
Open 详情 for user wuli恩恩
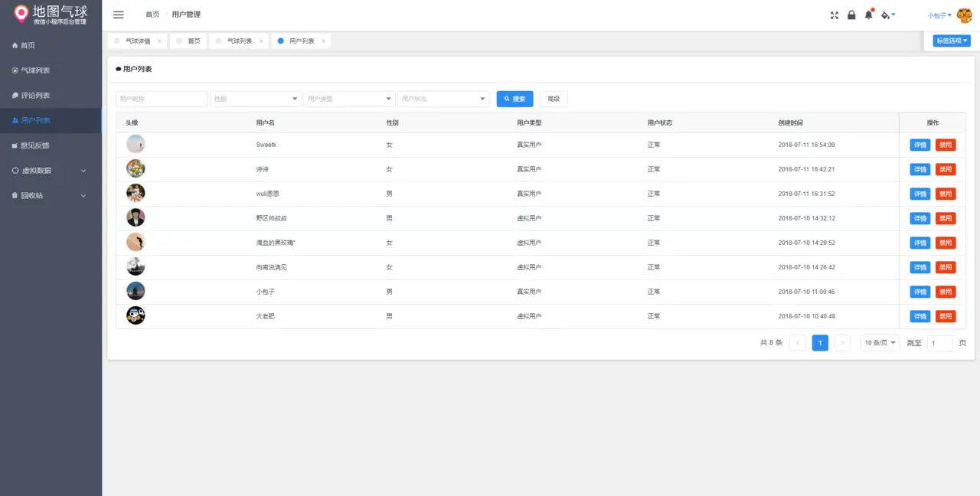point(920,194)
